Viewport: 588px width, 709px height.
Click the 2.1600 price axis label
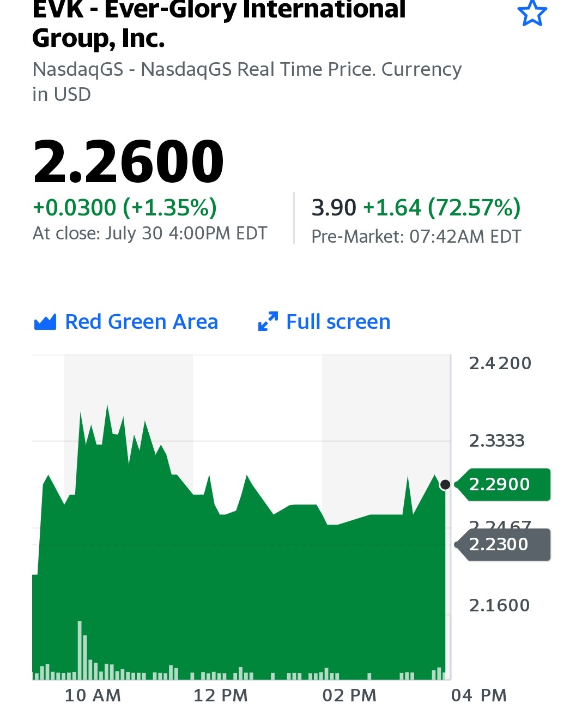click(x=499, y=605)
